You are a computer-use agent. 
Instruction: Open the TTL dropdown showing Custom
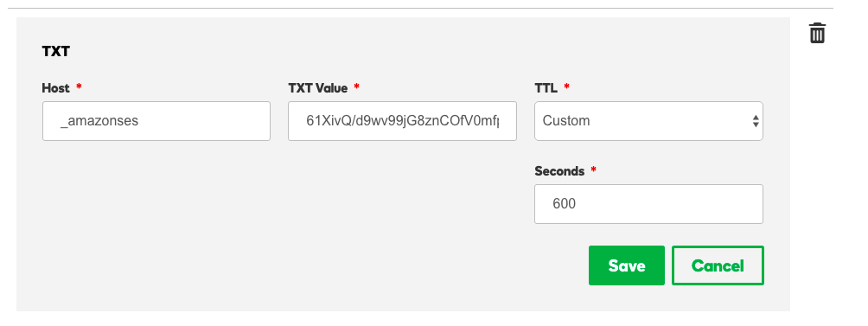pos(648,121)
